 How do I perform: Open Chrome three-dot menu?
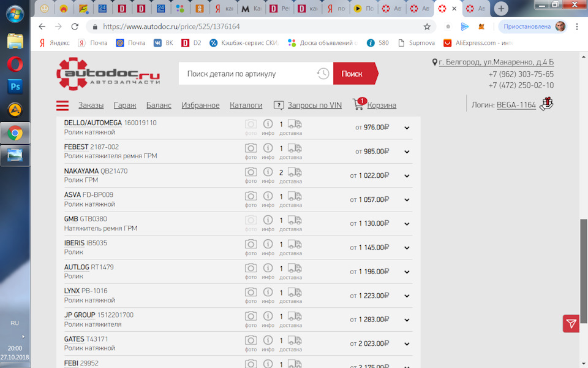pos(577,26)
